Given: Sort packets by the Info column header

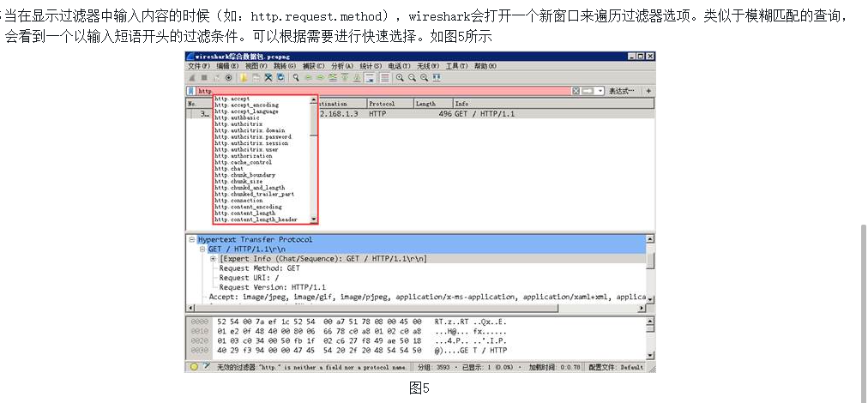Looking at the screenshot, I should [553, 104].
